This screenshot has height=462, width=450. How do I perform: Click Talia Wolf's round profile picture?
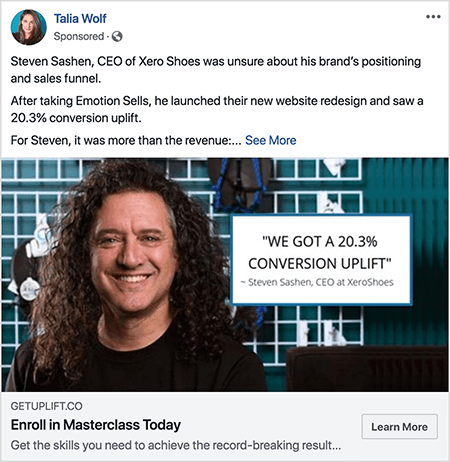(x=28, y=27)
